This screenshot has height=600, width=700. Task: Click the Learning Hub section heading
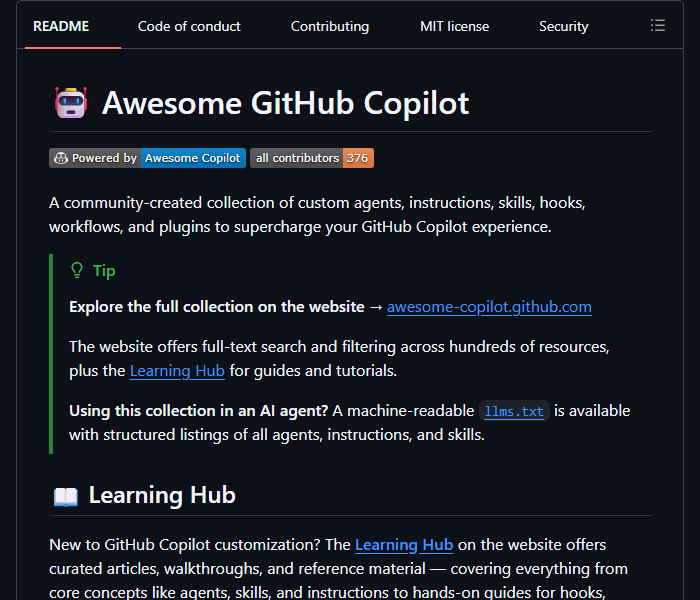[162, 495]
